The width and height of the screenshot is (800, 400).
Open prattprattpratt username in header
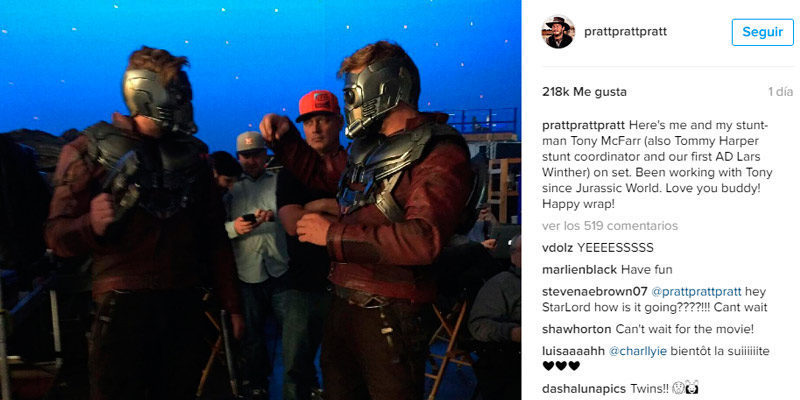[625, 32]
